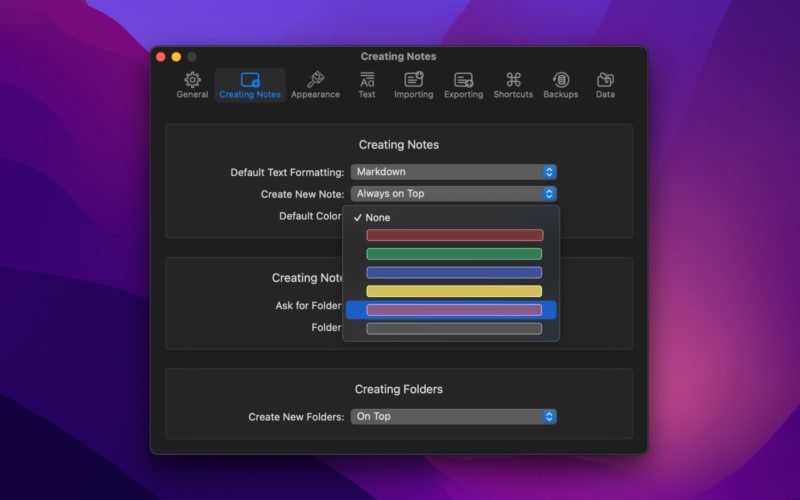Click the Create New Folders label
Screen dimensions: 800x500
(x=296, y=417)
